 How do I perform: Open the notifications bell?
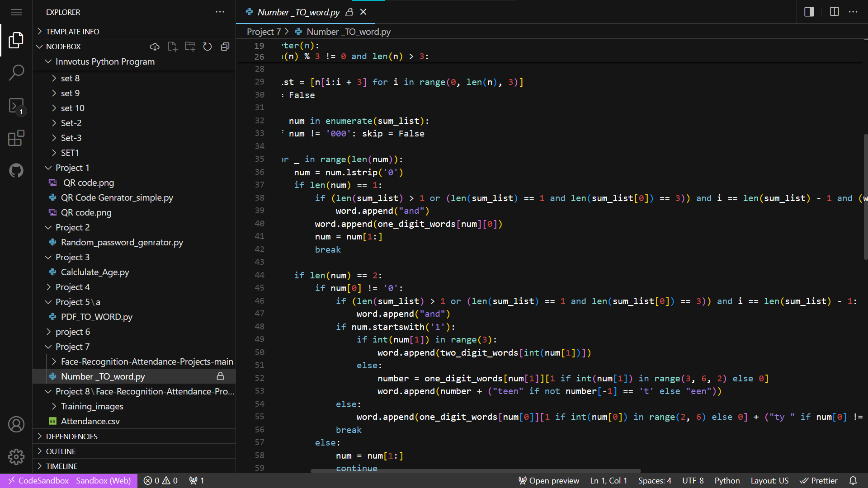pyautogui.click(x=853, y=481)
